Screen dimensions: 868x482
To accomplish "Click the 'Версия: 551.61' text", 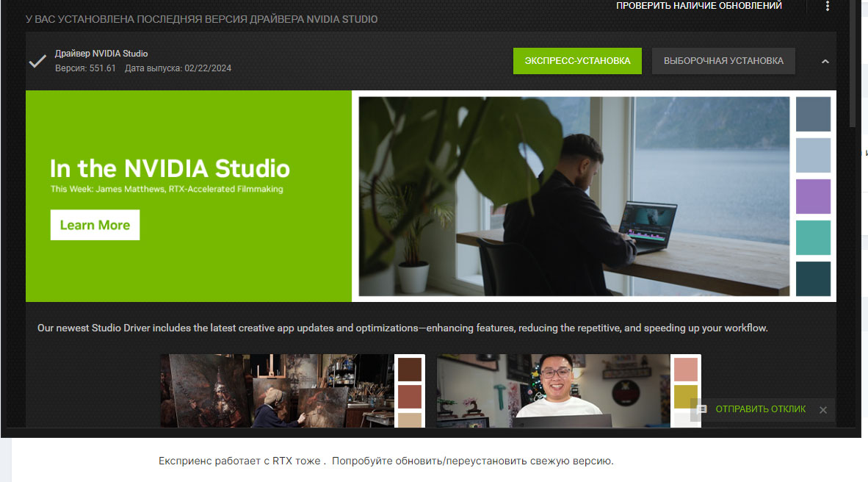I will tap(85, 68).
